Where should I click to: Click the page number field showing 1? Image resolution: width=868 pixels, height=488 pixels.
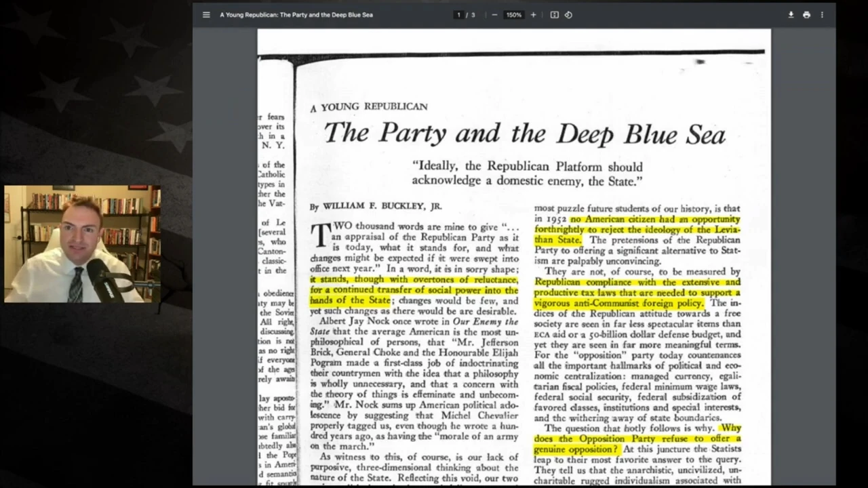(x=459, y=15)
